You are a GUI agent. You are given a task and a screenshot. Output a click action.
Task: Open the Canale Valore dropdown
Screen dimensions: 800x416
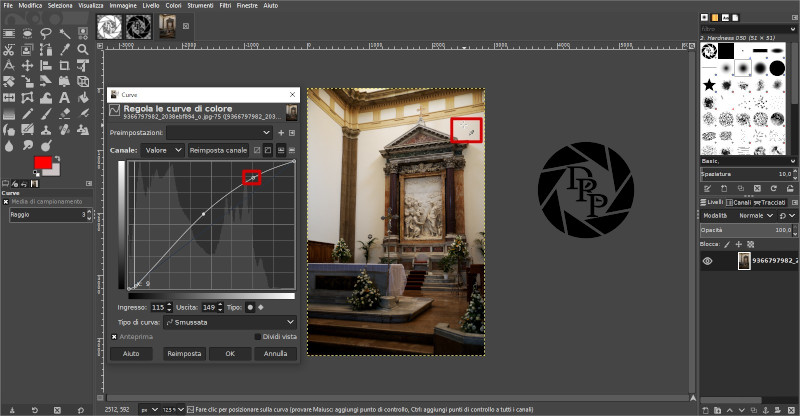coord(162,150)
